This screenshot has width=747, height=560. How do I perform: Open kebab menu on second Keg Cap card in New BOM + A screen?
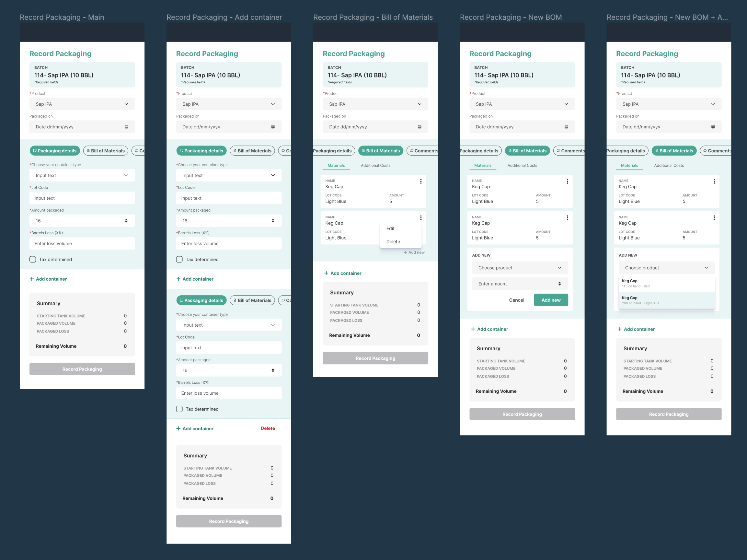point(714,218)
